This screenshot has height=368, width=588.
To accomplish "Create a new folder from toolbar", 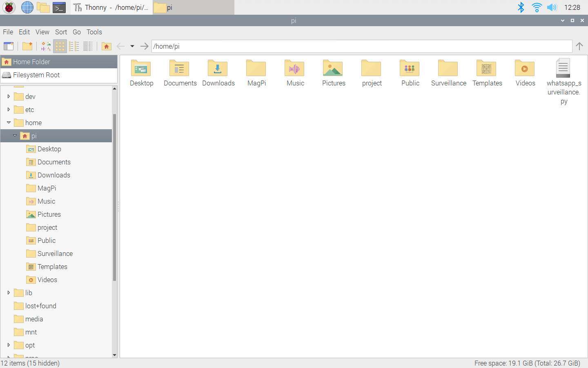I will coord(27,46).
